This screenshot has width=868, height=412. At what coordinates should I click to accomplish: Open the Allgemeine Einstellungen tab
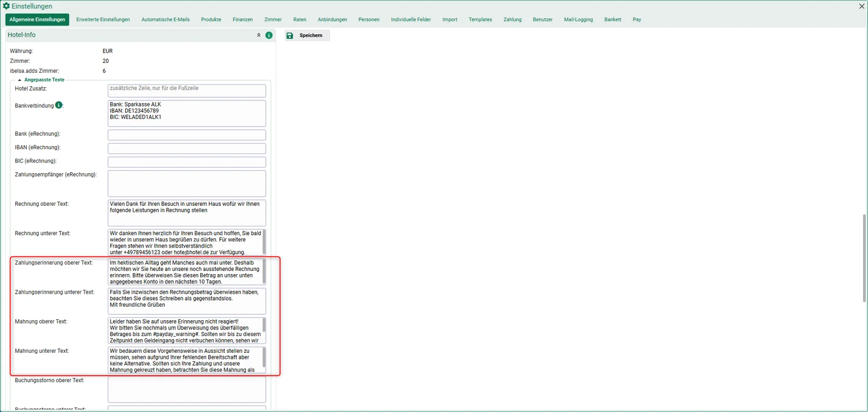pos(37,20)
